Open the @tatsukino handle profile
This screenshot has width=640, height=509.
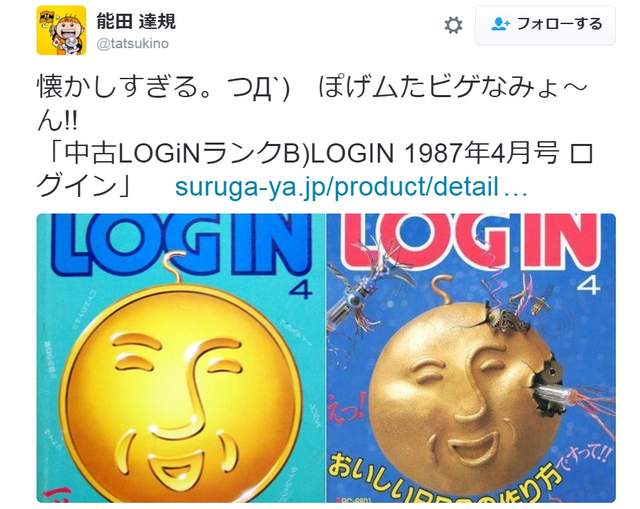133,44
